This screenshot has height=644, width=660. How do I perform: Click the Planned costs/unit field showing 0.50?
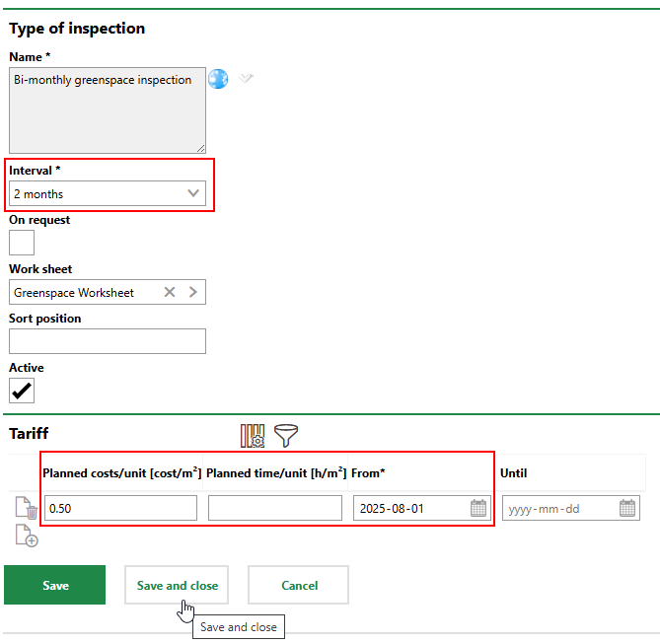(120, 509)
